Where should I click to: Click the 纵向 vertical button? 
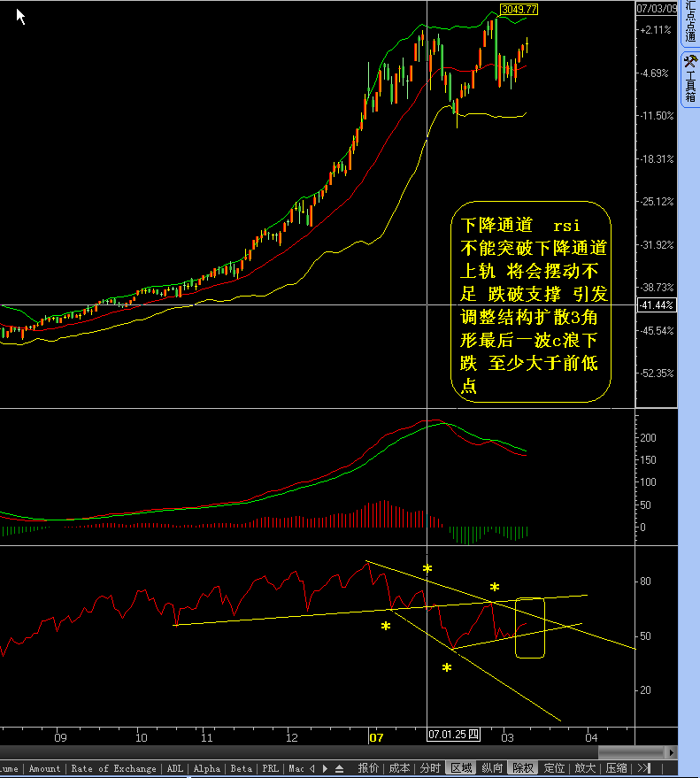point(492,768)
